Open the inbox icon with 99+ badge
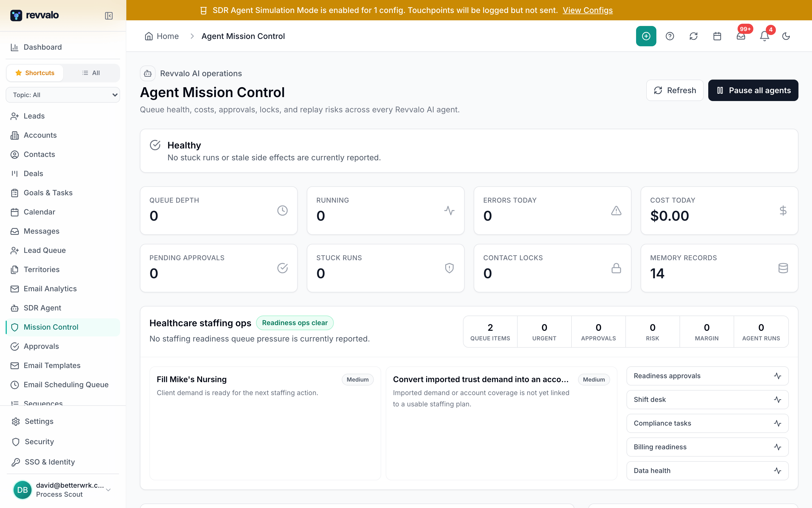The width and height of the screenshot is (812, 508). 741,36
